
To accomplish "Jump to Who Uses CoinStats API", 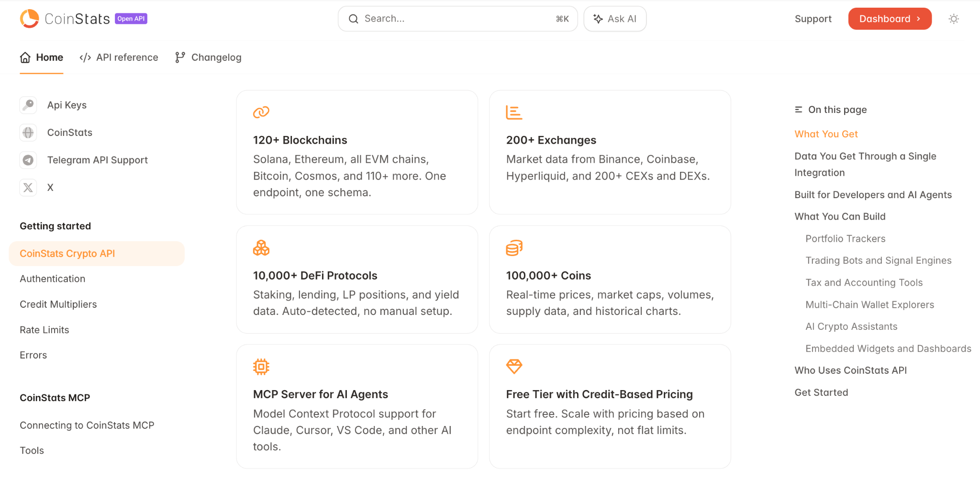I will [851, 370].
